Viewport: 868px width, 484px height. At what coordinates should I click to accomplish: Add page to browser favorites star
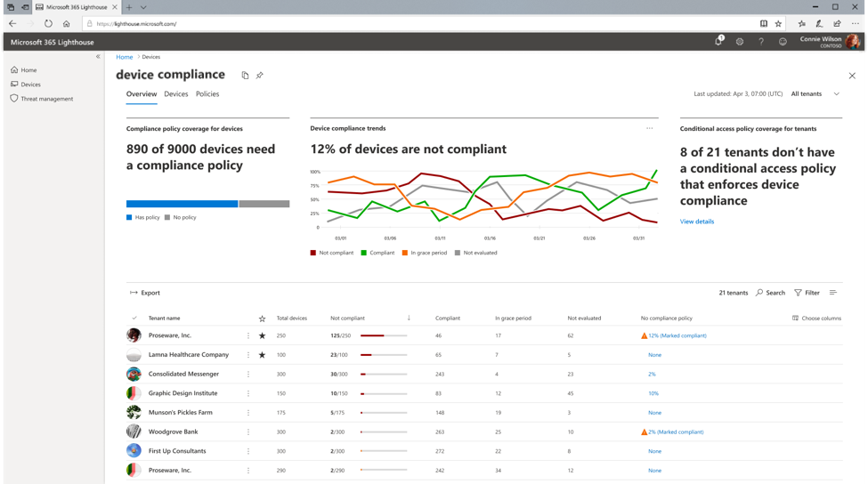tap(778, 24)
